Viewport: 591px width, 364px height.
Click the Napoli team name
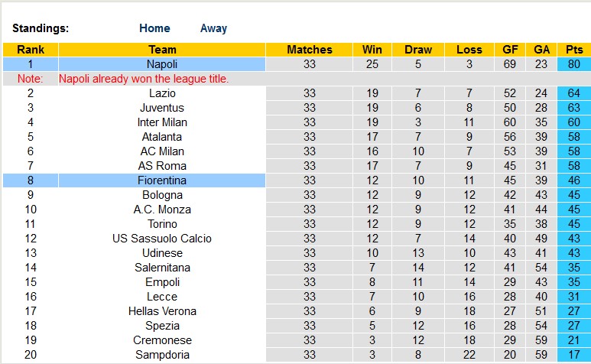coord(162,64)
